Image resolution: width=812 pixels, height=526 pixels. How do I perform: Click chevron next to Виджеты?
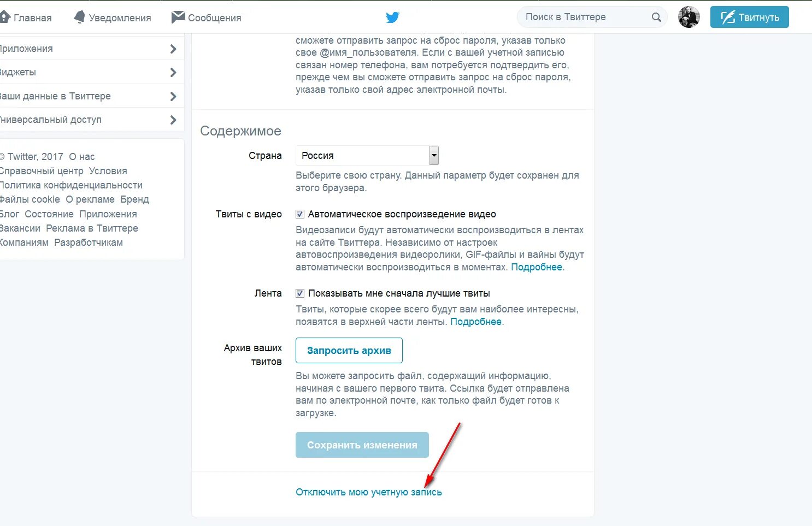click(x=173, y=72)
